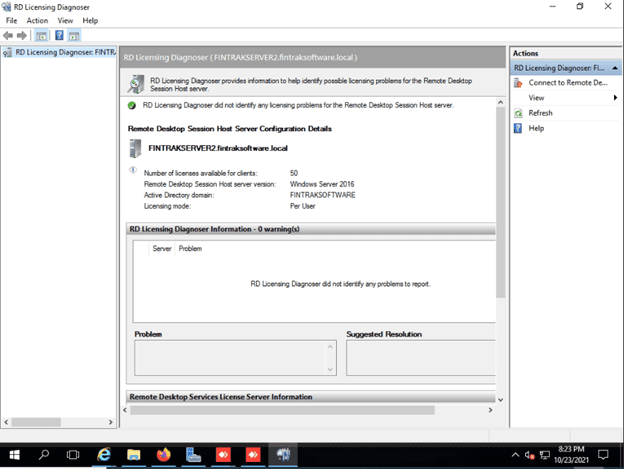Click the Windows Server 2016 version value
The width and height of the screenshot is (624, 469).
[322, 184]
